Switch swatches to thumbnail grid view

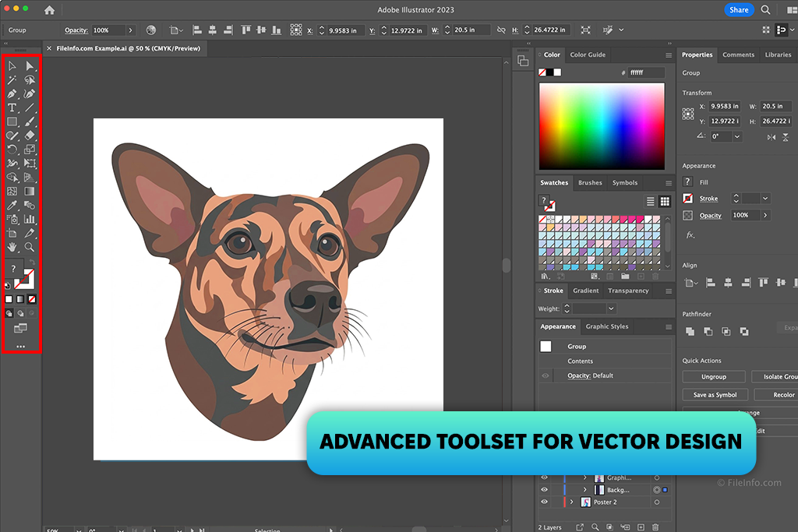[x=665, y=202]
